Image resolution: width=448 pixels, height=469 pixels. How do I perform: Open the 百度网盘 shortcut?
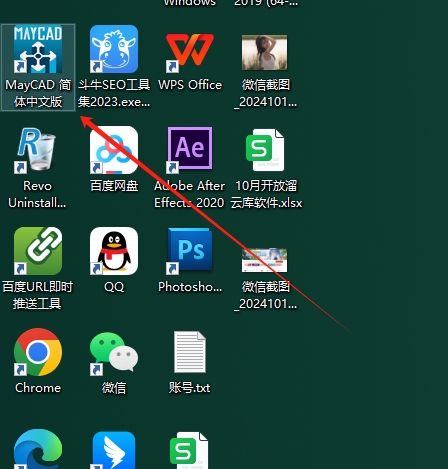(x=114, y=150)
